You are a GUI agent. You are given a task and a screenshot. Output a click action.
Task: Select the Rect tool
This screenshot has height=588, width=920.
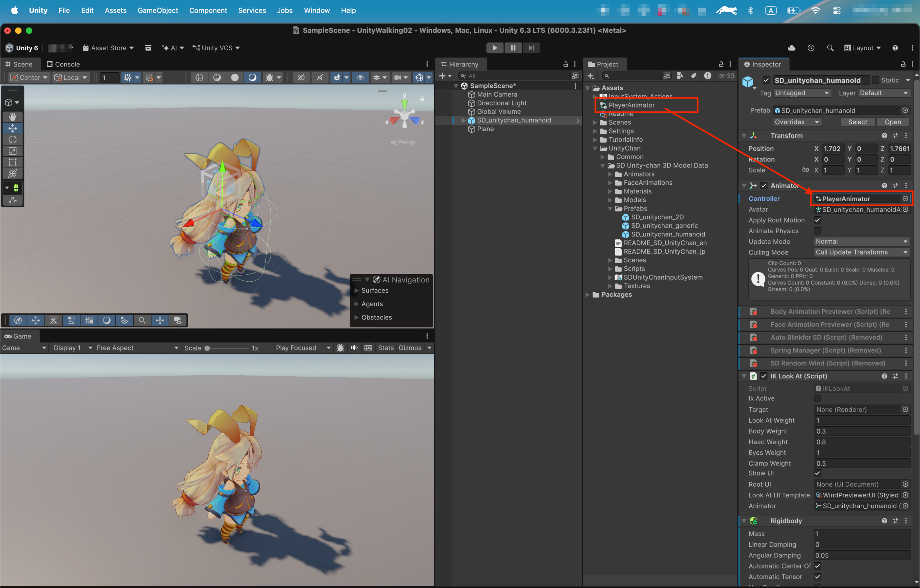pos(13,162)
